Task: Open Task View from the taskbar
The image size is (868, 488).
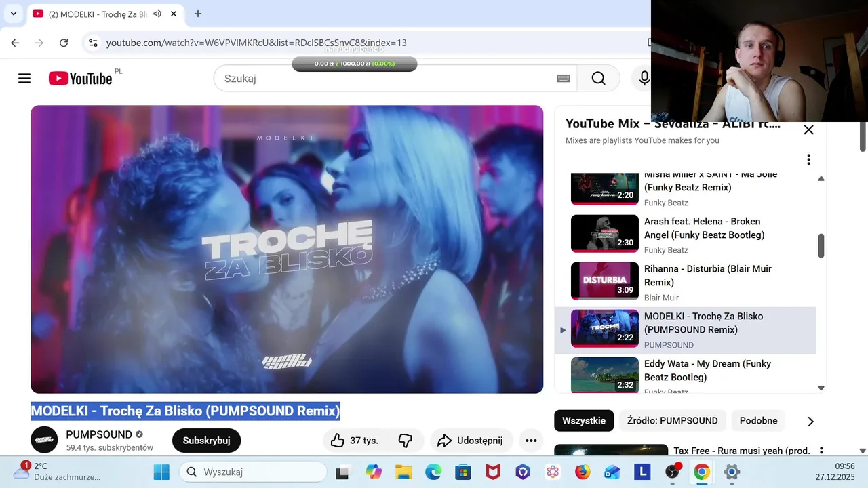Action: point(342,472)
